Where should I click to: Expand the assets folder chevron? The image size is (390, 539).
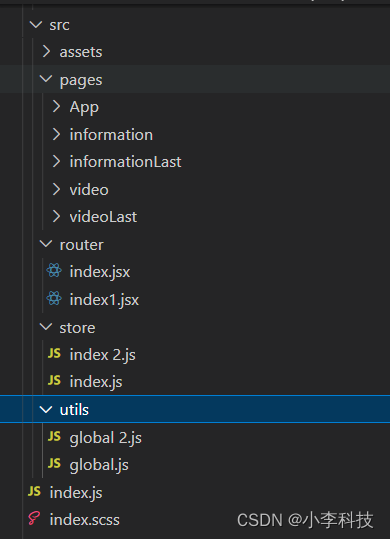point(46,52)
